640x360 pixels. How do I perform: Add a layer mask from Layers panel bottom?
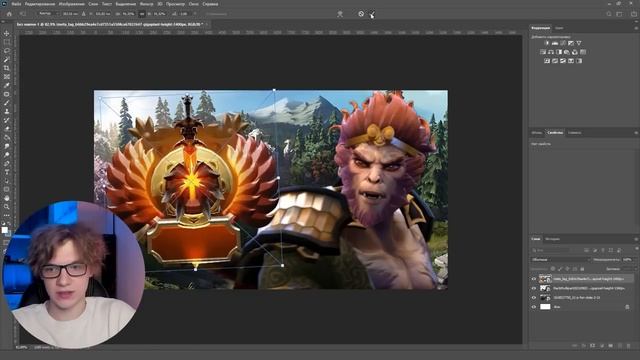pos(593,346)
